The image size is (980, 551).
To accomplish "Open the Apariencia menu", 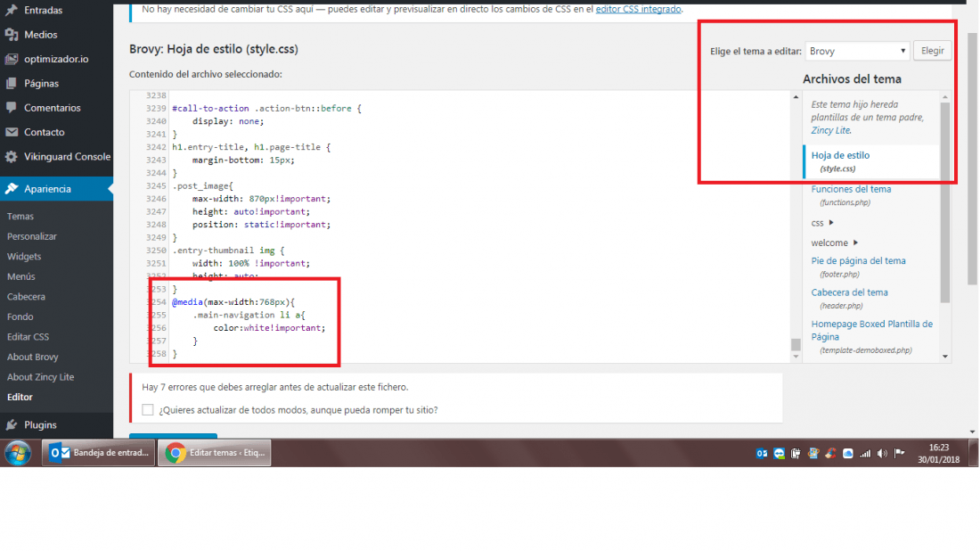I will click(56, 189).
